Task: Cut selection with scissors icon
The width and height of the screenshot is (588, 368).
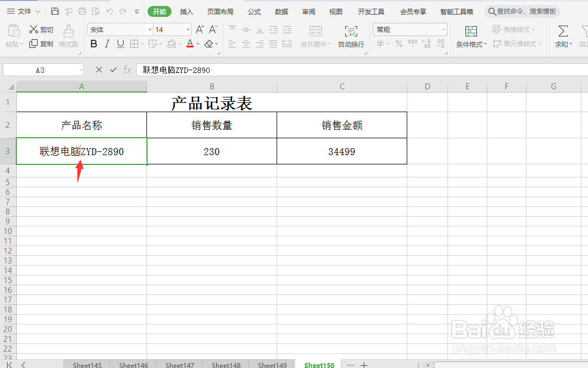Action: (41, 29)
